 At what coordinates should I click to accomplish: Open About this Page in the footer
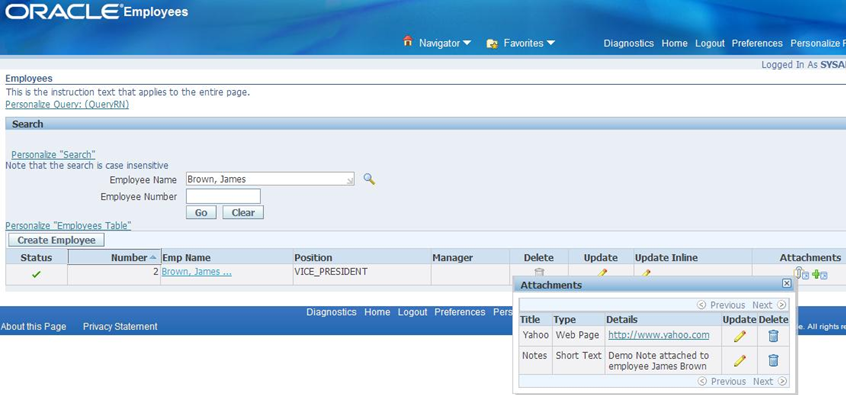pos(33,326)
